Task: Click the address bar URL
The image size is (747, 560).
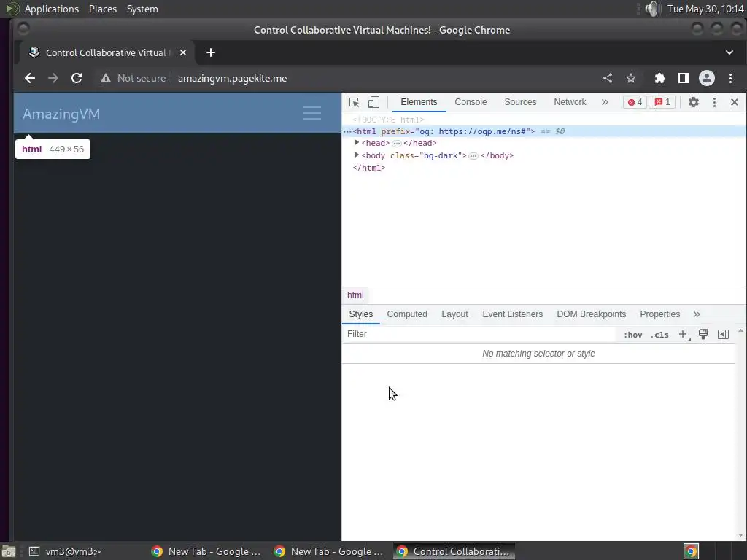Action: tap(232, 78)
